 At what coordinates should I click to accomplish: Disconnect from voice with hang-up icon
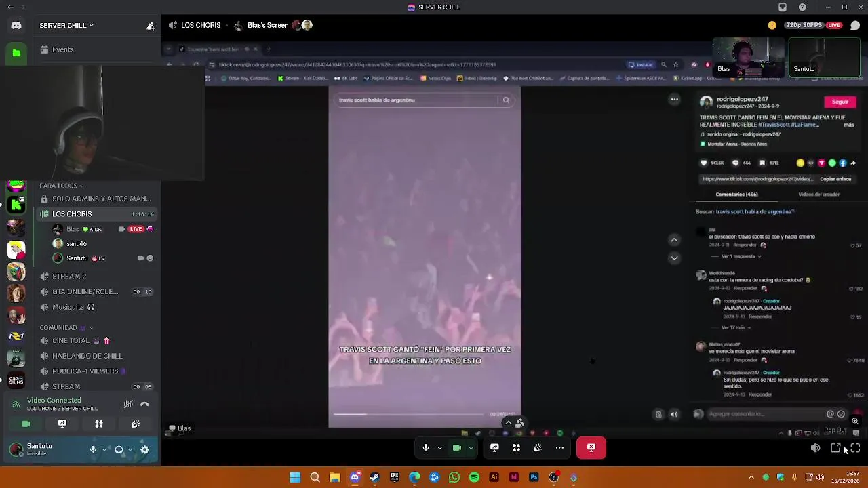pyautogui.click(x=144, y=404)
